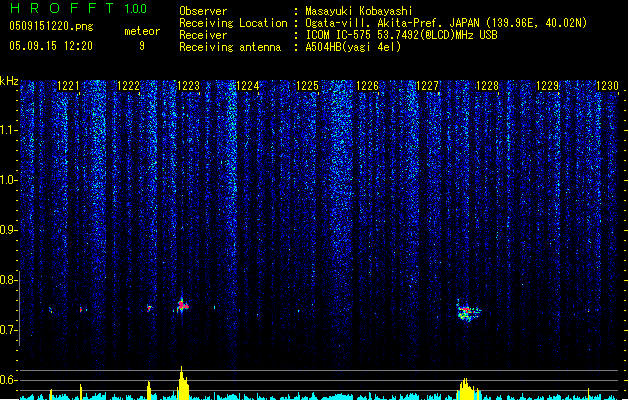The image size is (629, 400).
Task: Click the meteor count value 9
Action: [142, 46]
